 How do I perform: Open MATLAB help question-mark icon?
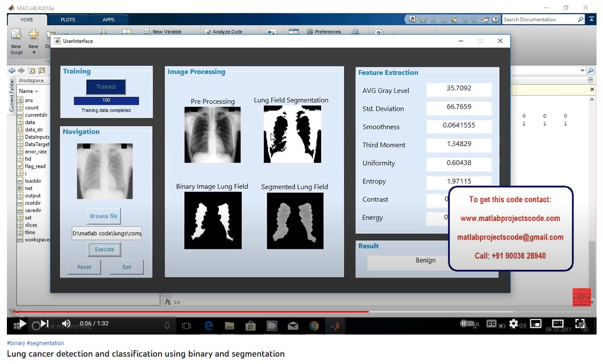tap(496, 19)
